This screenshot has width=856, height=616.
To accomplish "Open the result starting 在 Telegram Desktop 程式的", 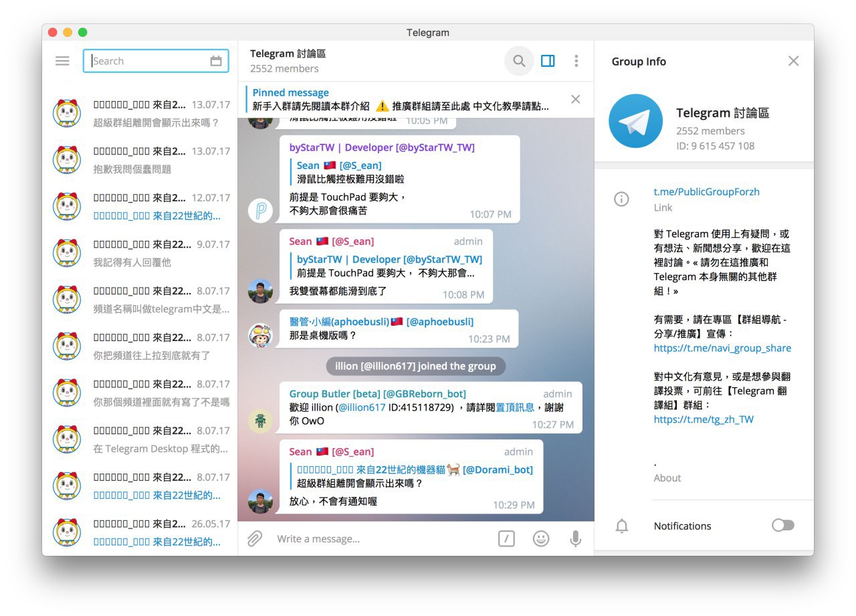I will click(140, 439).
